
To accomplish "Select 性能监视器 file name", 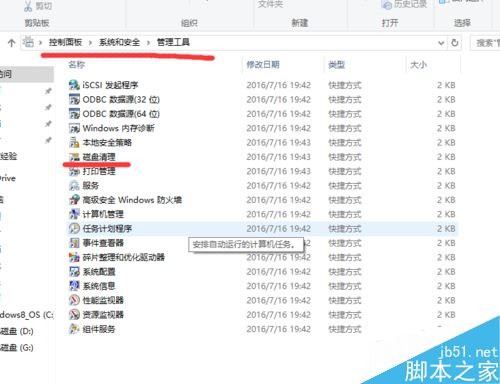I will [103, 300].
